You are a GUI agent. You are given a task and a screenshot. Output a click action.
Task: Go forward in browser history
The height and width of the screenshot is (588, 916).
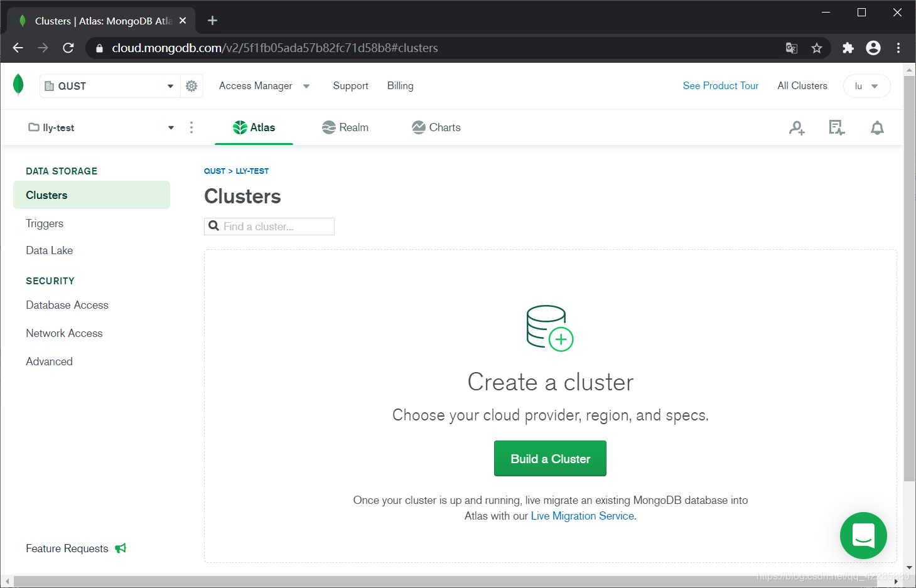click(x=43, y=48)
